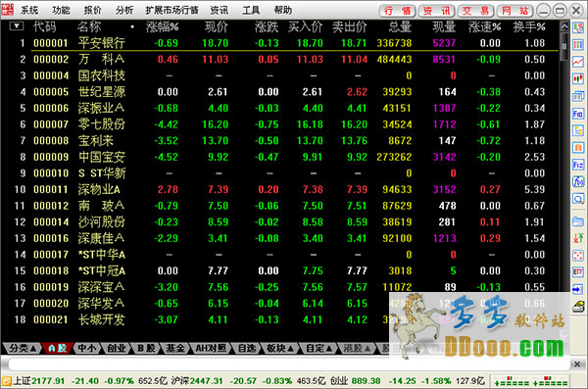Open the f(x) formula sidebar icon

pos(578,181)
